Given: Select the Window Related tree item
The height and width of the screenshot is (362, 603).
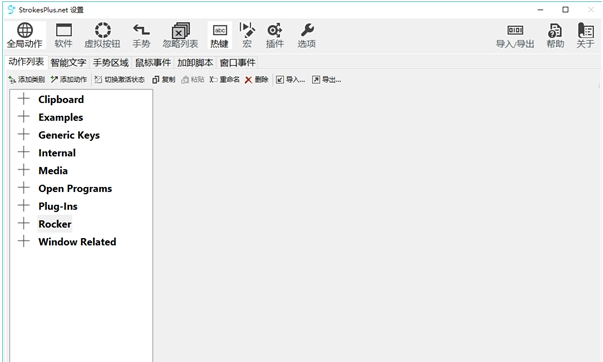Looking at the screenshot, I should coord(77,242).
